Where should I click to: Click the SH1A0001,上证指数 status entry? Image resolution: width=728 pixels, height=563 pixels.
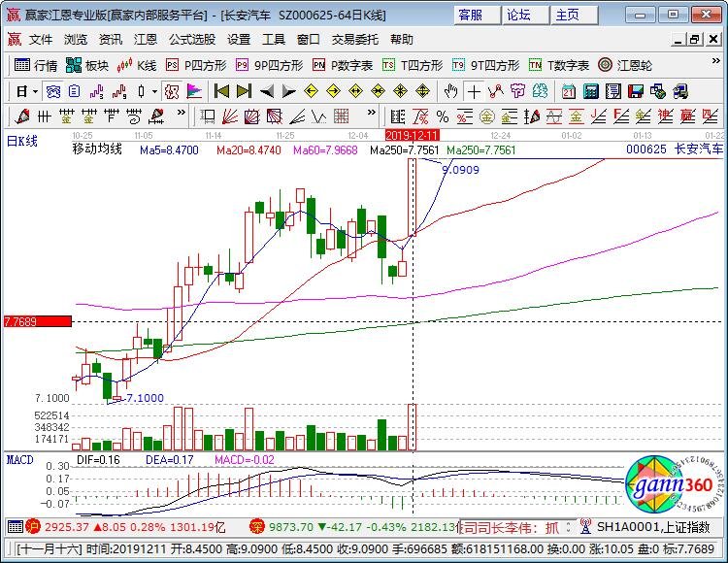coord(653,527)
